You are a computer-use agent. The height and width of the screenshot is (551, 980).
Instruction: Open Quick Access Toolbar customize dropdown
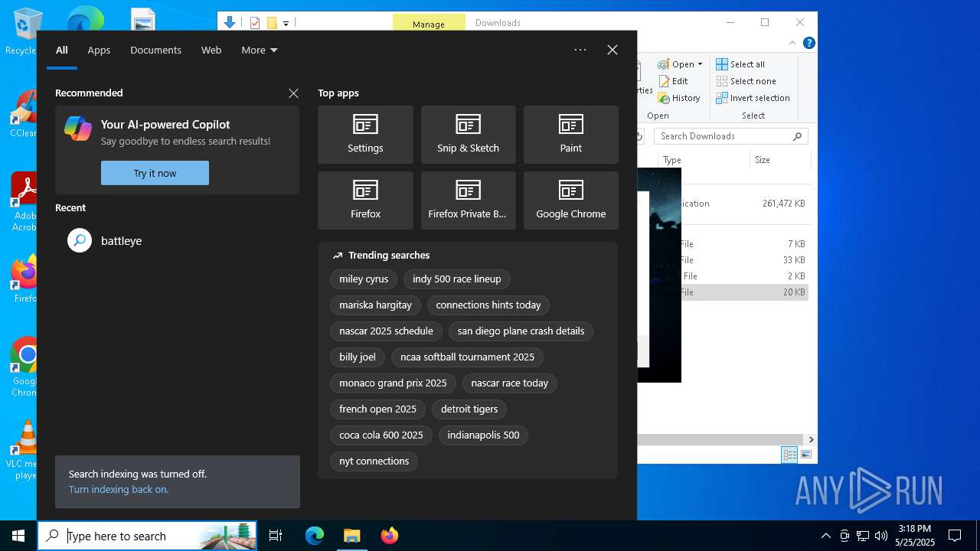(286, 23)
